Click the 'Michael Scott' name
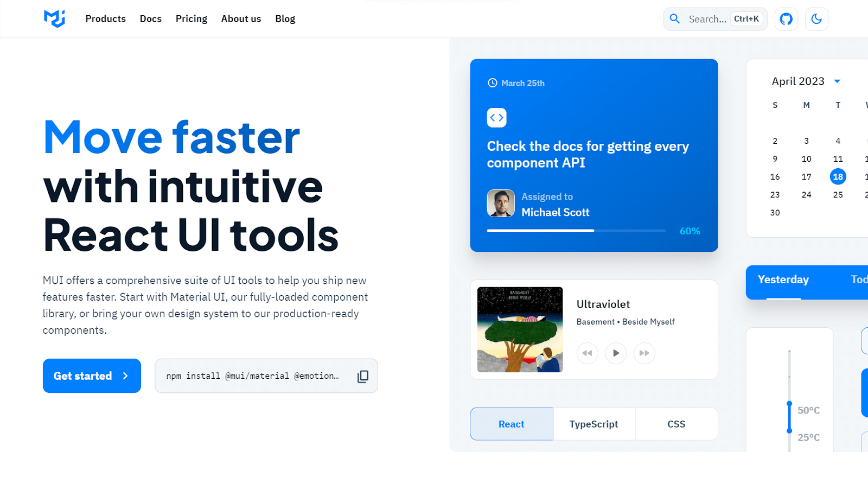 [x=556, y=213]
